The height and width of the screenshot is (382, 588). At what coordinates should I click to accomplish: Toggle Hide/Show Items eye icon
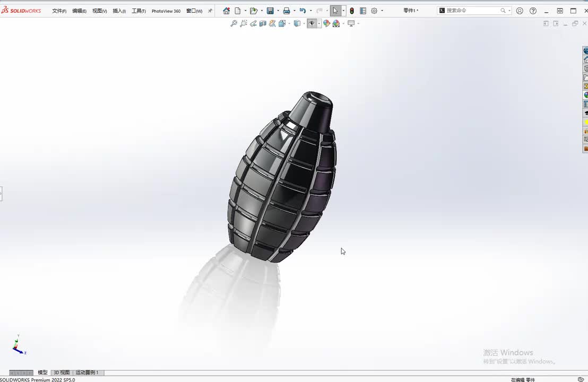click(312, 24)
